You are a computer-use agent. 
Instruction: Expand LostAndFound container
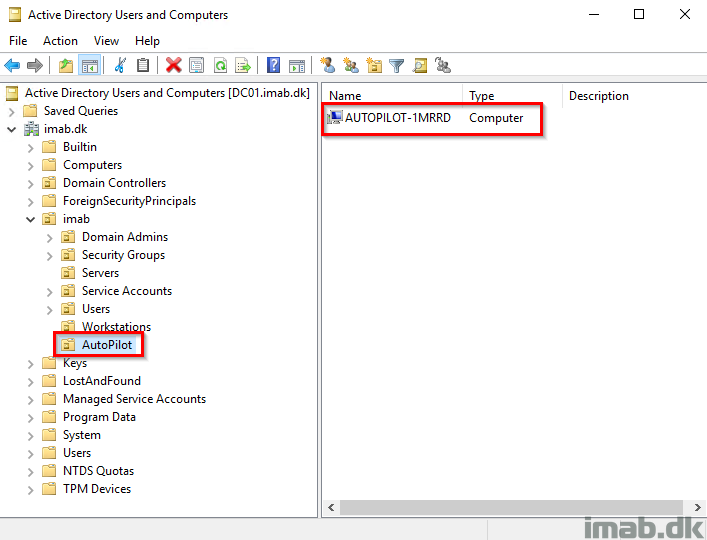[31, 382]
